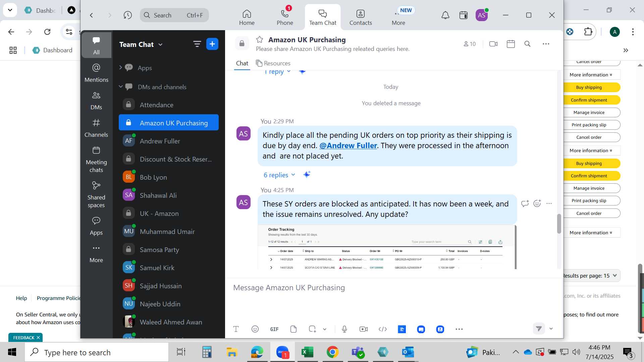Expand the 6 replies thread
Screen dimensions: 644x362
[279, 175]
